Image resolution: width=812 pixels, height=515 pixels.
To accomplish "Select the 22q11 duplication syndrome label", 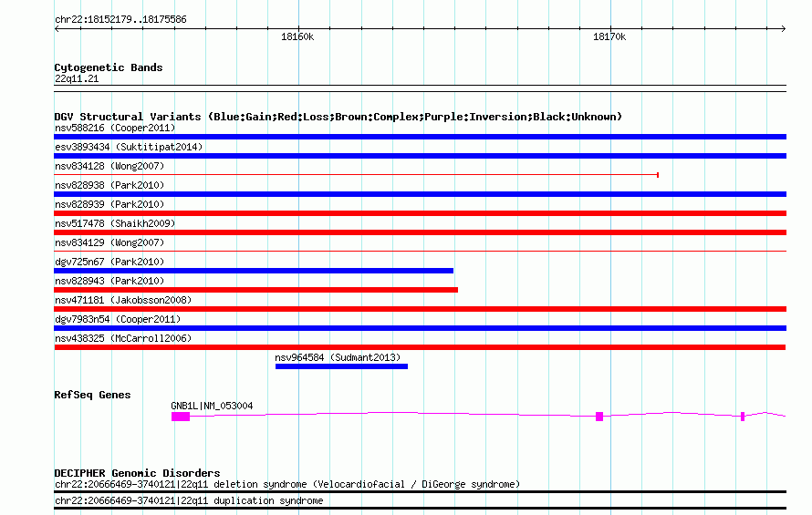I will point(189,501).
